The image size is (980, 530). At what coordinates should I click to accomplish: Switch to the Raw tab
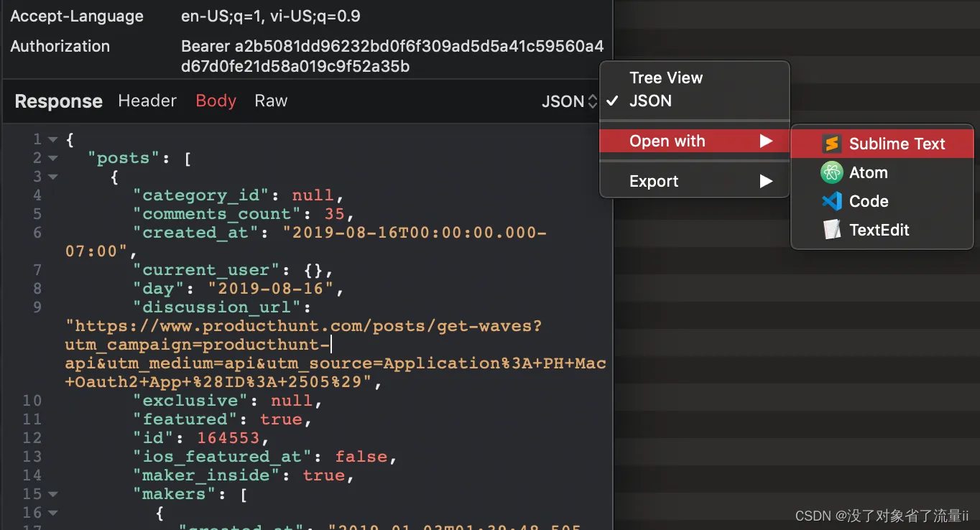(271, 101)
